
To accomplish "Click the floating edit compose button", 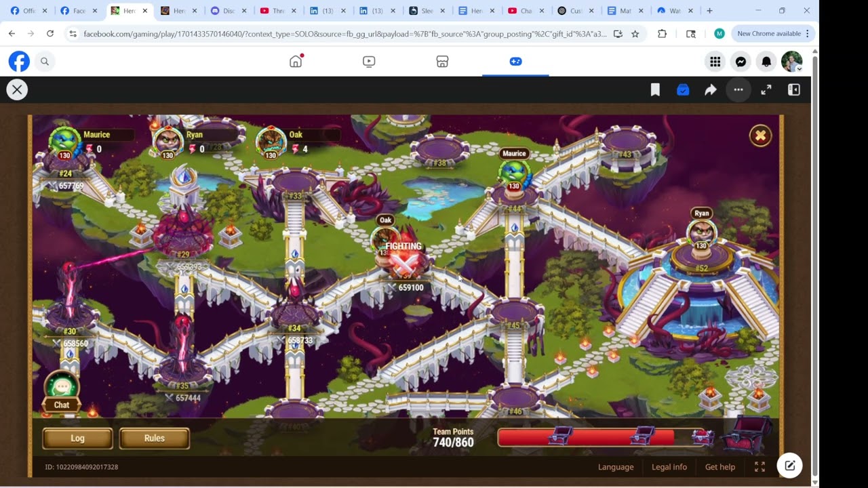I will click(x=790, y=465).
